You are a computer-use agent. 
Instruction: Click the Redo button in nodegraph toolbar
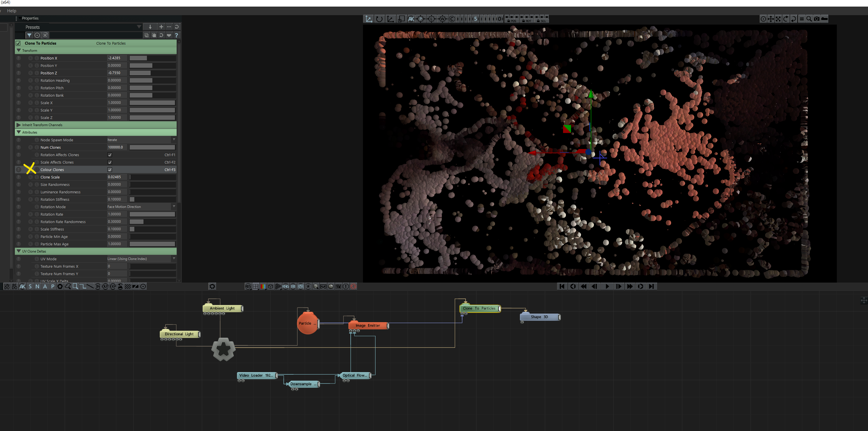[15, 286]
